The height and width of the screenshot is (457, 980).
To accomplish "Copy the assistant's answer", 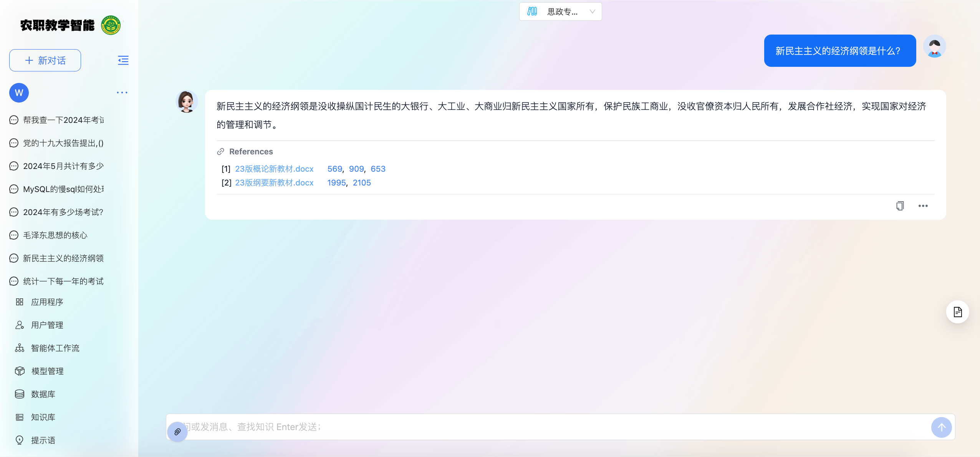I will pyautogui.click(x=900, y=206).
